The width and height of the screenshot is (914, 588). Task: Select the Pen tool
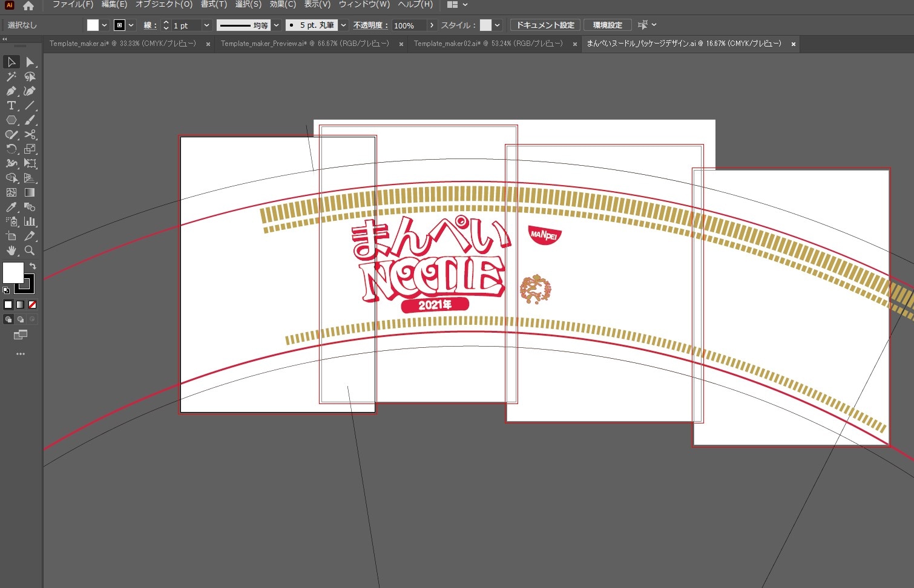pos(11,91)
